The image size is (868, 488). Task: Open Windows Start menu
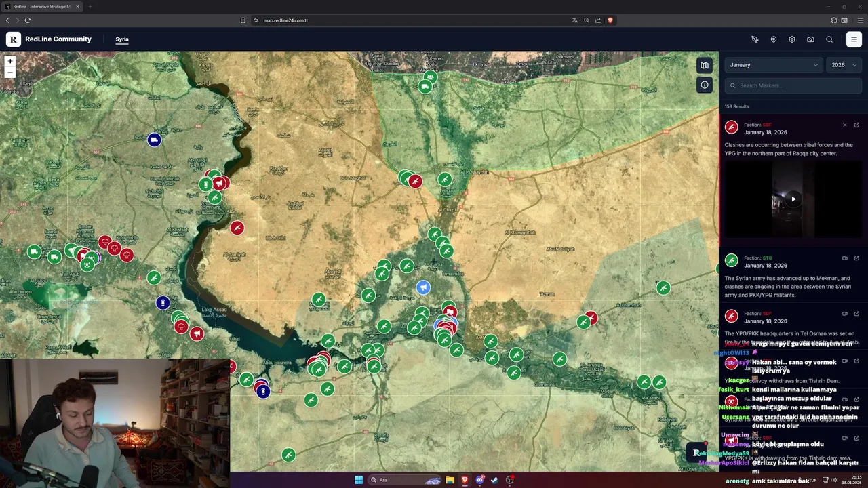pyautogui.click(x=359, y=480)
